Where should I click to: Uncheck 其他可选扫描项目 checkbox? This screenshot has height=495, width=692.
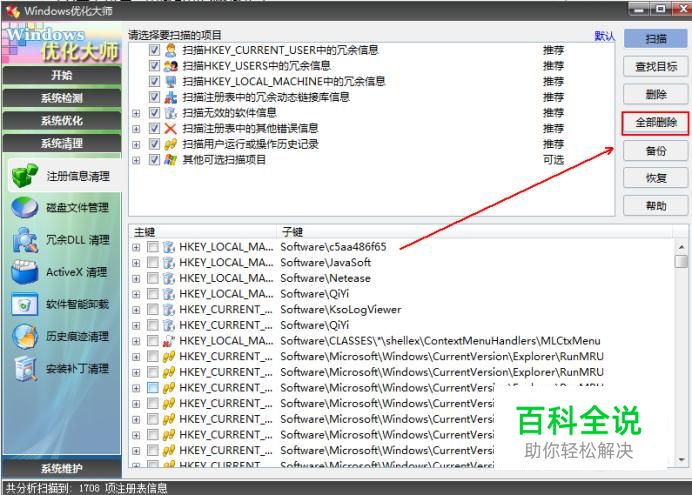(x=154, y=160)
